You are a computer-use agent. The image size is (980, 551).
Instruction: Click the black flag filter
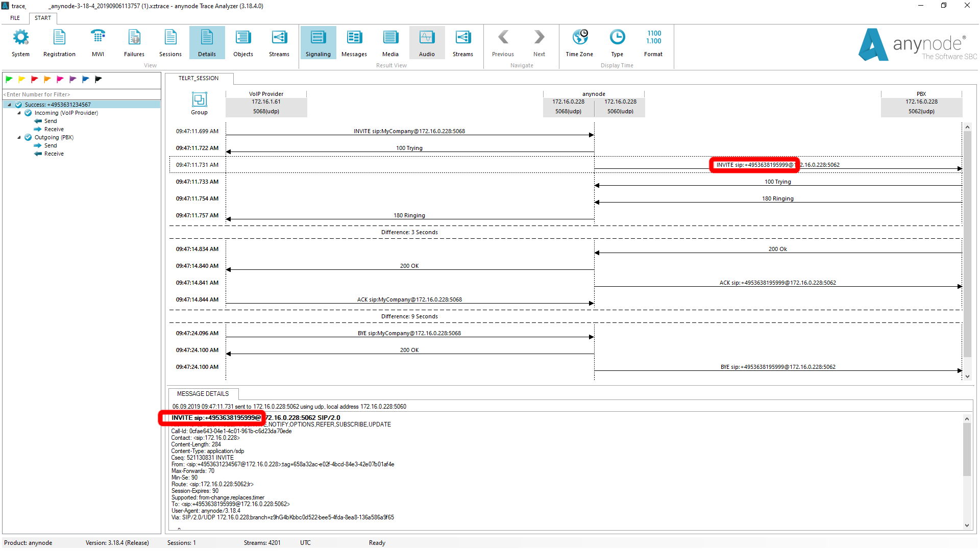point(99,79)
